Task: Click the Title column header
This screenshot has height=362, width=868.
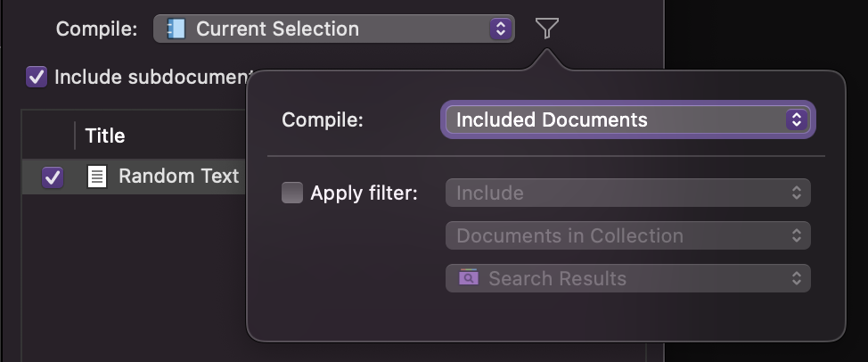Action: [x=105, y=136]
